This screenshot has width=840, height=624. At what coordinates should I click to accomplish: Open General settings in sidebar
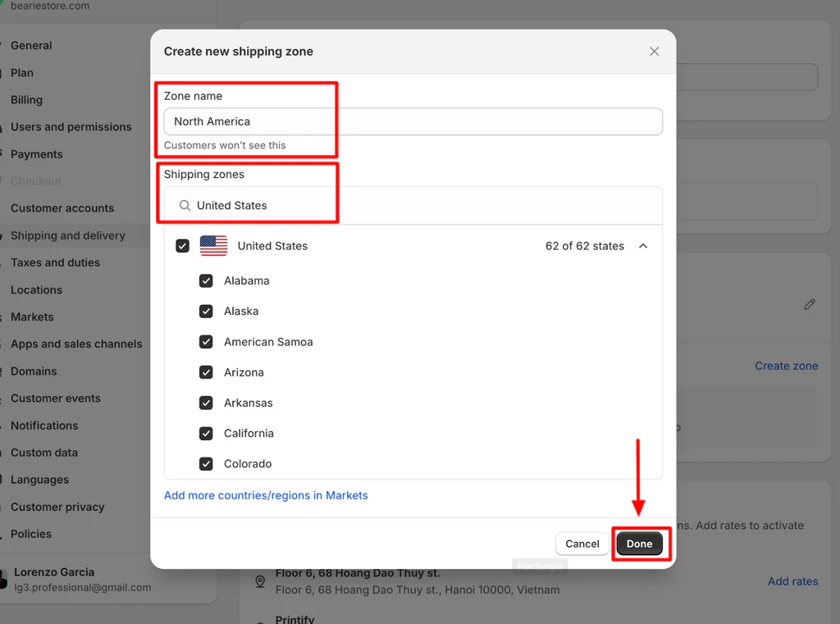[31, 46]
